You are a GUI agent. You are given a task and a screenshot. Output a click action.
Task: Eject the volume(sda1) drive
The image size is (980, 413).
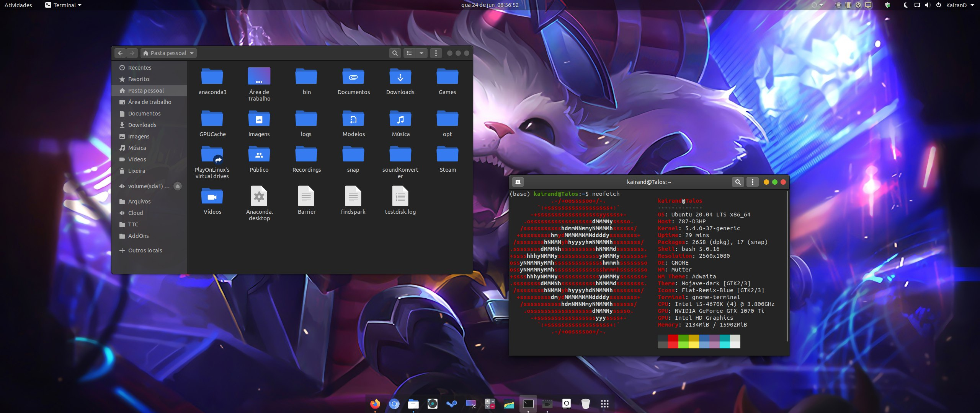tap(177, 186)
